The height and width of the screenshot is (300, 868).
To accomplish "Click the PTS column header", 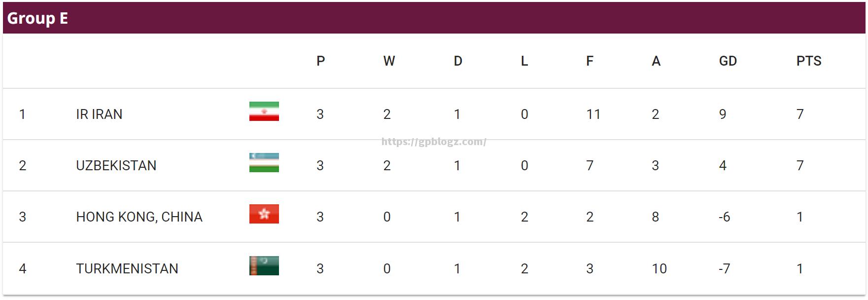I will click(809, 61).
